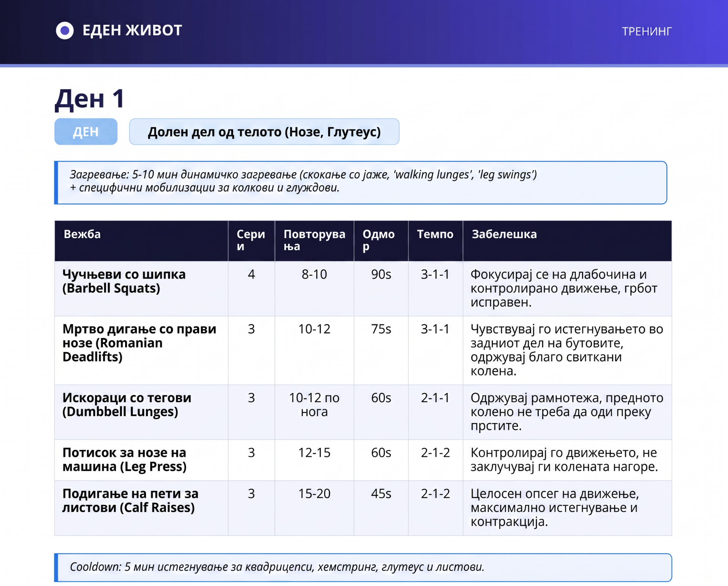Select the Повторувања column header
The width and height of the screenshot is (728, 586).
point(314,241)
